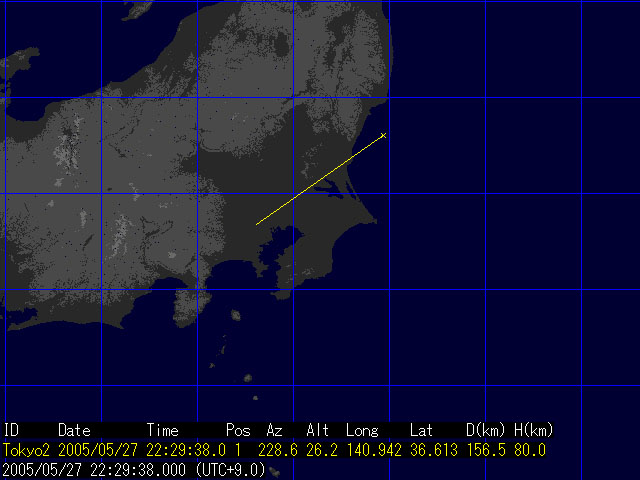Click the distance value 156.5
640x480 pixels.
pyautogui.click(x=486, y=450)
